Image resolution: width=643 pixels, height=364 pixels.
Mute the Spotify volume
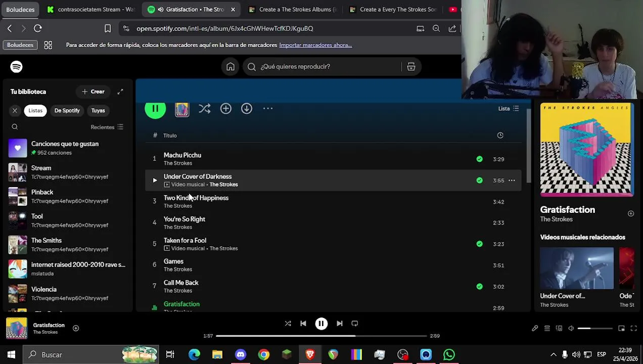pos(571,329)
